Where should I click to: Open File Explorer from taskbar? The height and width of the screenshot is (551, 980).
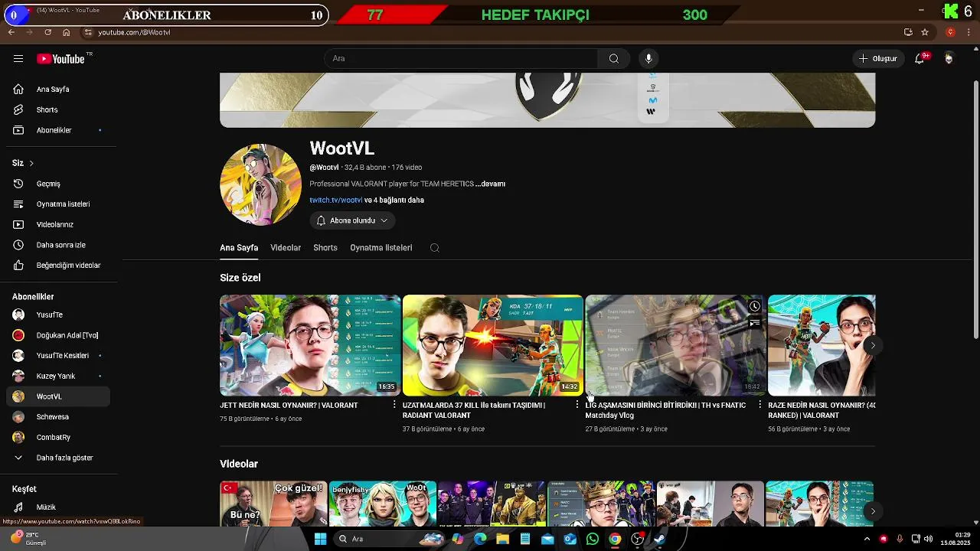pyautogui.click(x=502, y=539)
